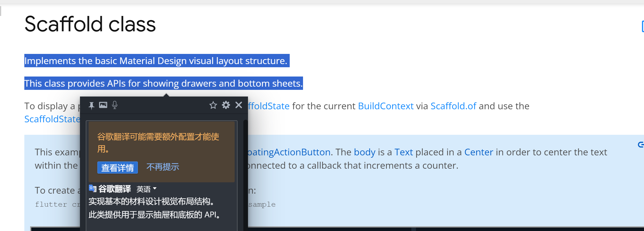Click the link icon in the blue example box
This screenshot has width=644, height=231.
coord(641,144)
